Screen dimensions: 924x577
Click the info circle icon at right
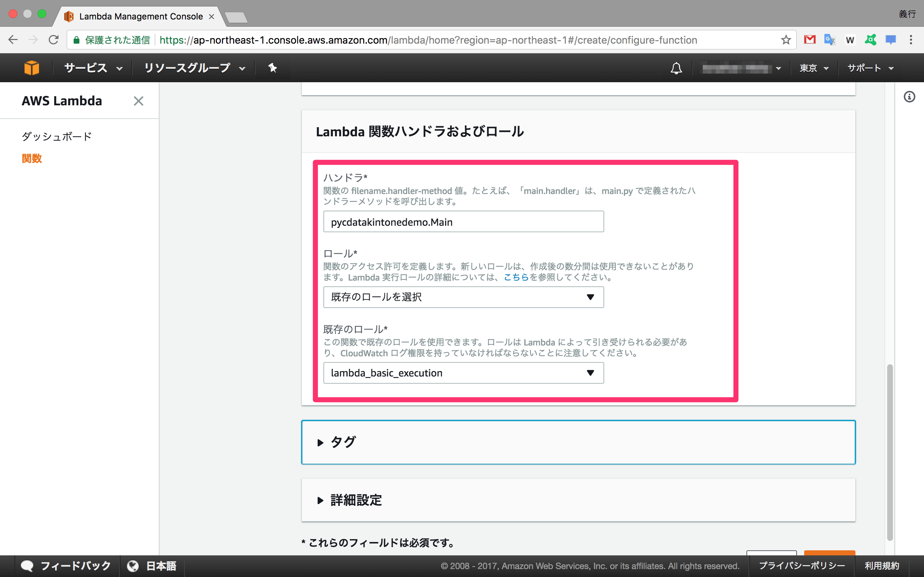(x=909, y=97)
